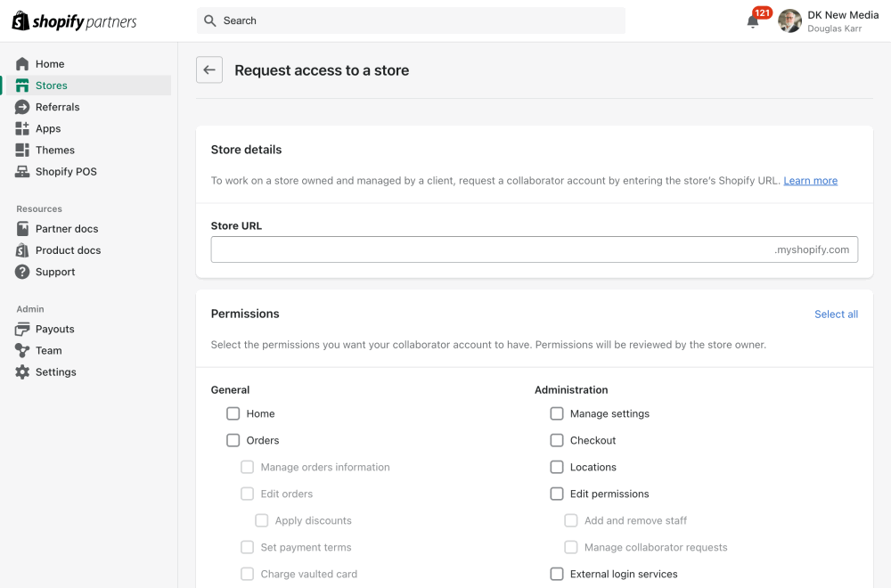The width and height of the screenshot is (891, 588).
Task: Click the Support question mark icon
Action: pyautogui.click(x=22, y=272)
